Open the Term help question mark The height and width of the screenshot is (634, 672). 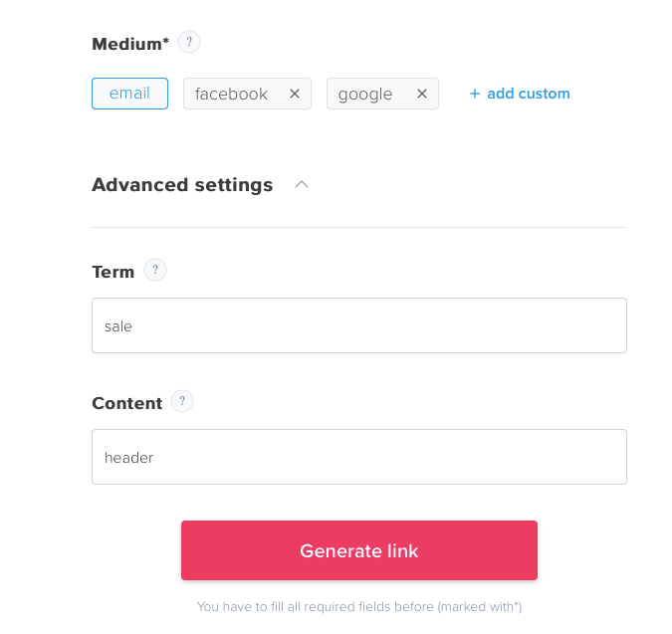[155, 270]
